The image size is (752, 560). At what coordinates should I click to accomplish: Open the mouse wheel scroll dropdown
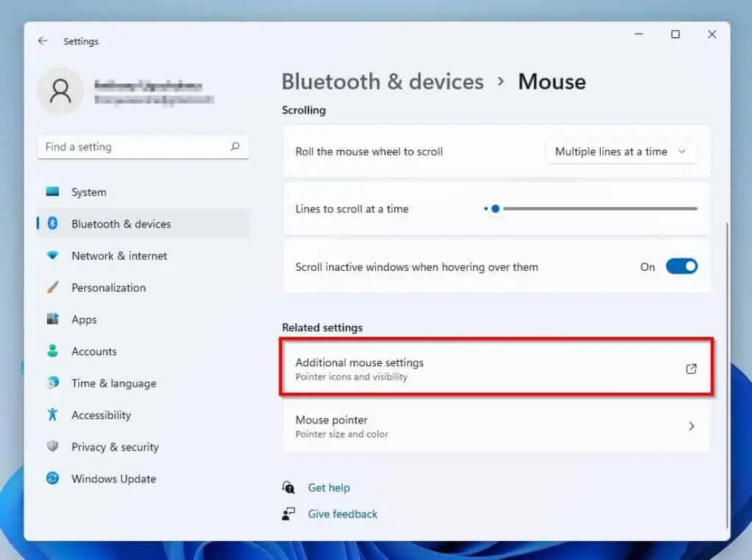pos(621,151)
